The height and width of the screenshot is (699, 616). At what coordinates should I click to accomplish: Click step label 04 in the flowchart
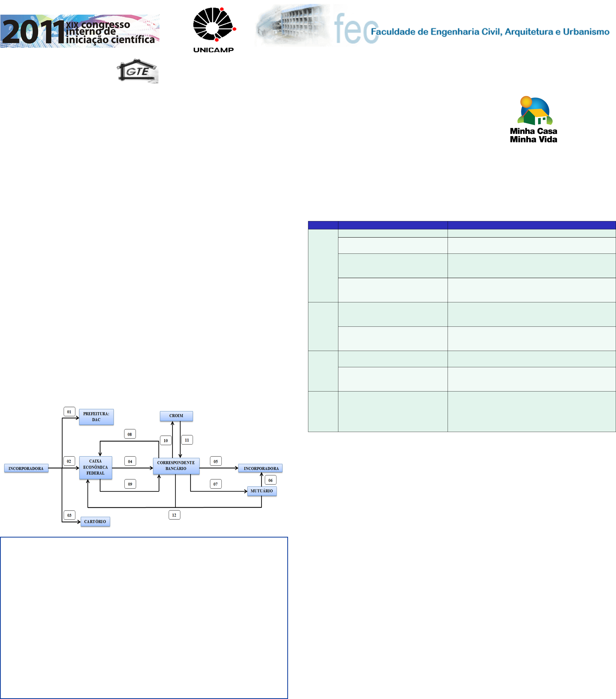tap(130, 461)
